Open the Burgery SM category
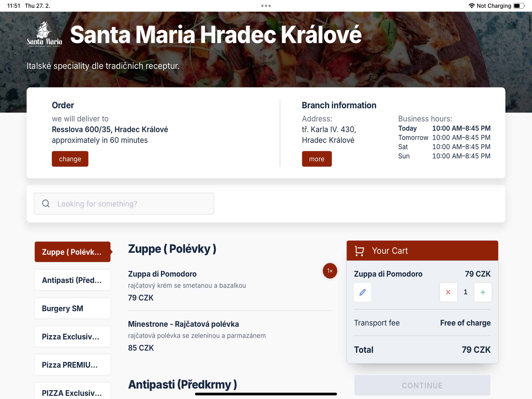Image resolution: width=532 pixels, height=399 pixels. coord(72,308)
